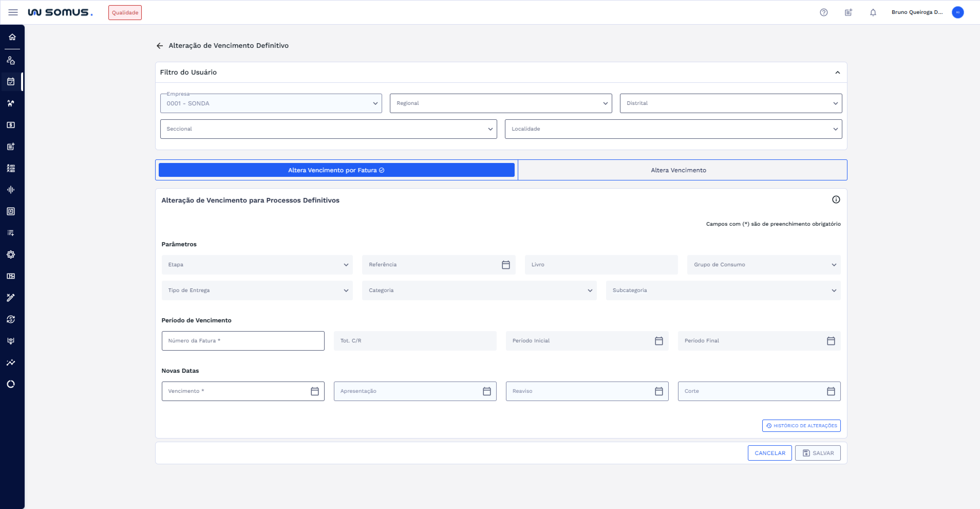
Task: Click the info icon in form header
Action: [x=836, y=199]
